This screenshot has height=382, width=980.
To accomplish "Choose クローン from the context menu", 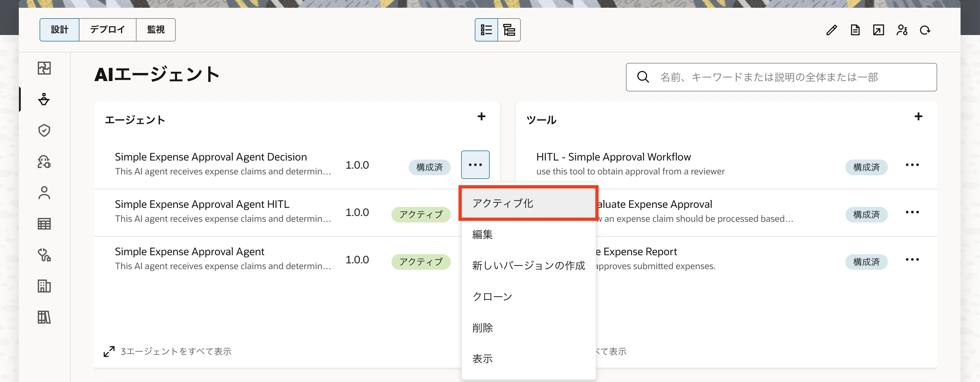I will tap(528, 296).
